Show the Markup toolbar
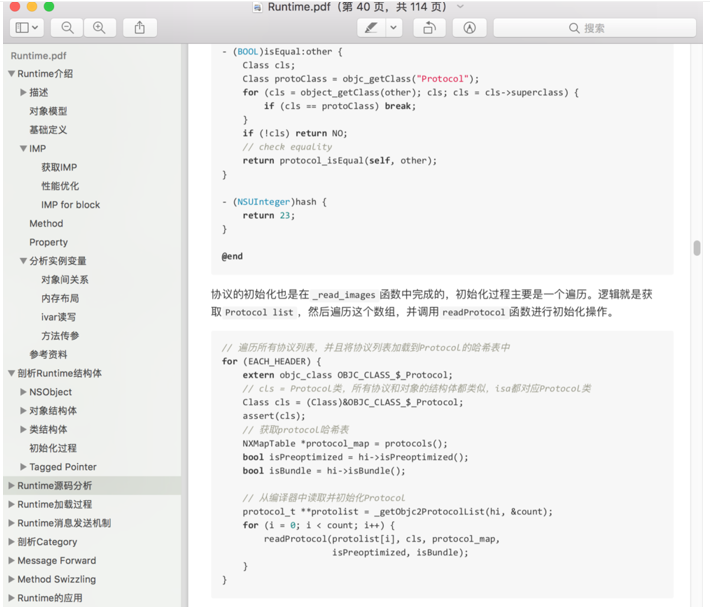Screen dimensions: 710x607 [x=470, y=28]
